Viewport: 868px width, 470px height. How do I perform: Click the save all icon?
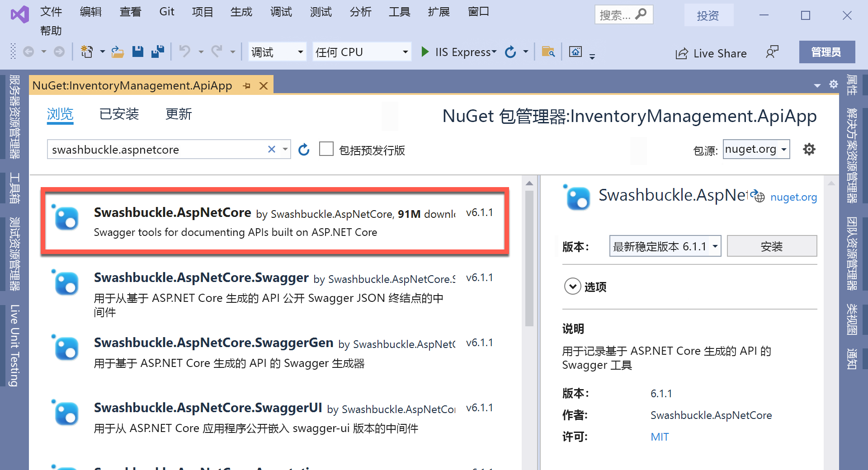tap(158, 52)
